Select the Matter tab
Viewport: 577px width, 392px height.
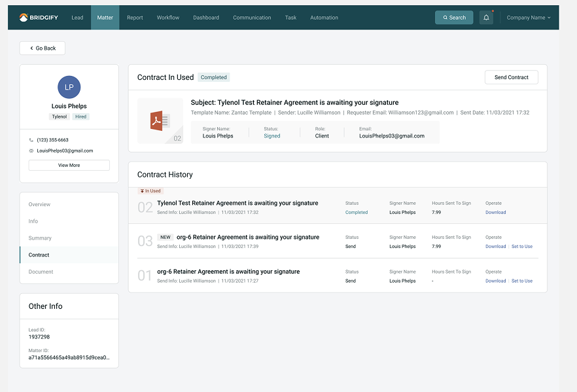[105, 17]
